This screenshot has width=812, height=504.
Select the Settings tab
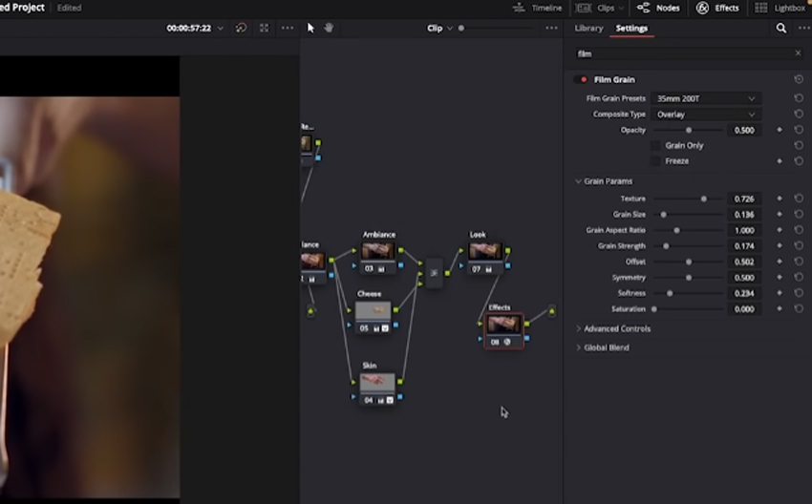coord(631,28)
